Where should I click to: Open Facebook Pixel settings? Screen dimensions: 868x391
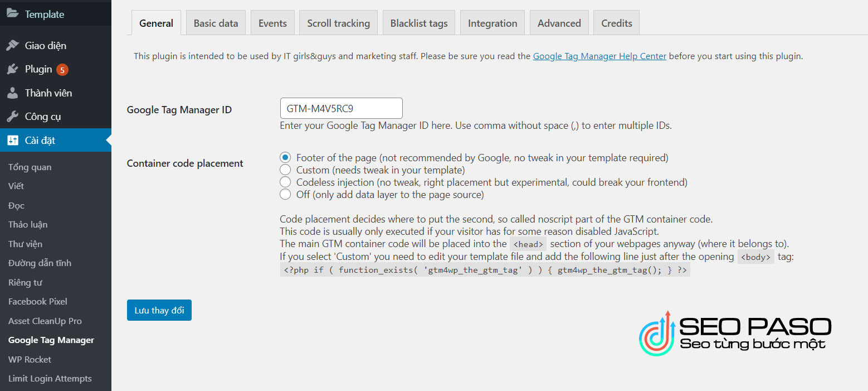coord(38,301)
